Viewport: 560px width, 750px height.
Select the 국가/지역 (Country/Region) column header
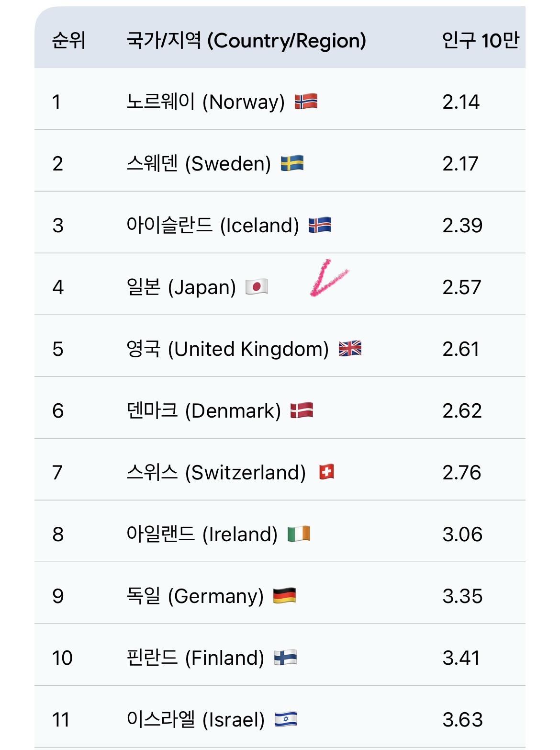coord(246,40)
